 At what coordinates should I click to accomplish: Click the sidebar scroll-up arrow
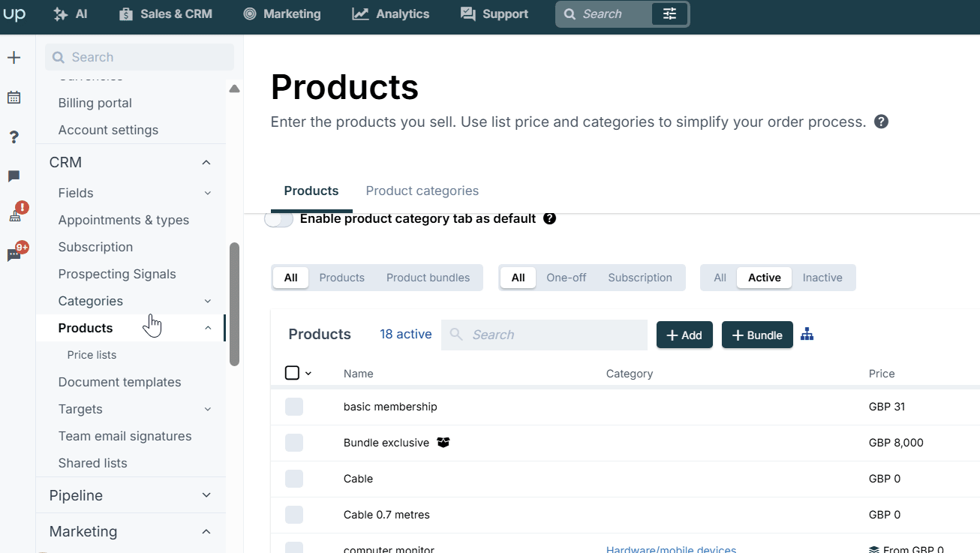pos(234,89)
